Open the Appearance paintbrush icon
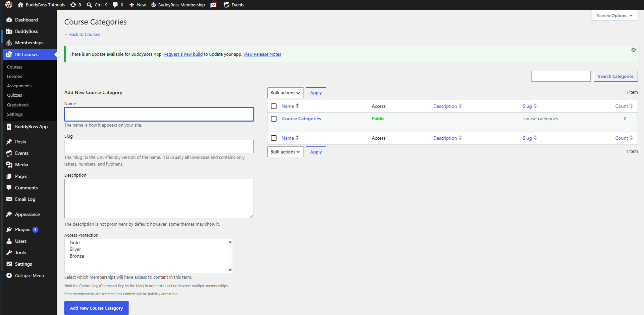The image size is (644, 315). [x=9, y=214]
